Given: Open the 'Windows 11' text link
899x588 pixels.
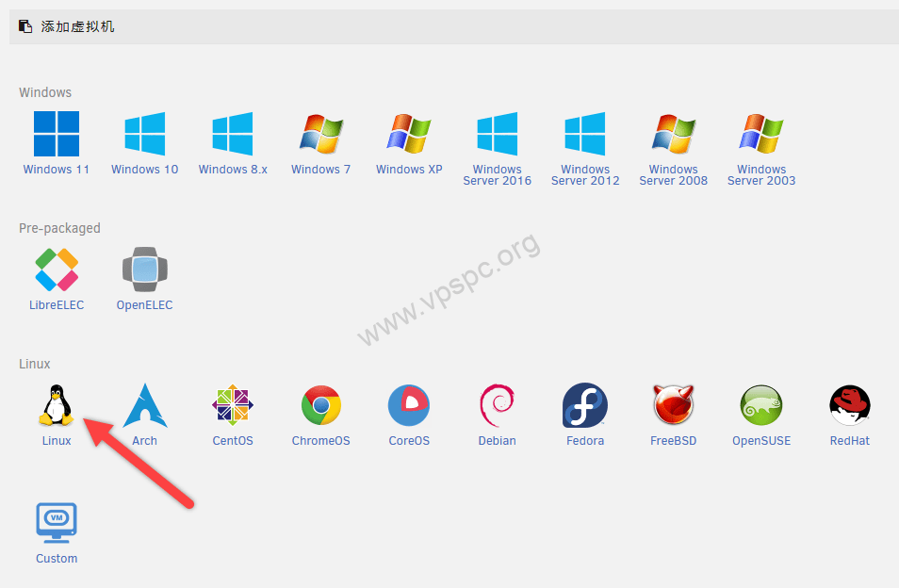Looking at the screenshot, I should point(57,170).
